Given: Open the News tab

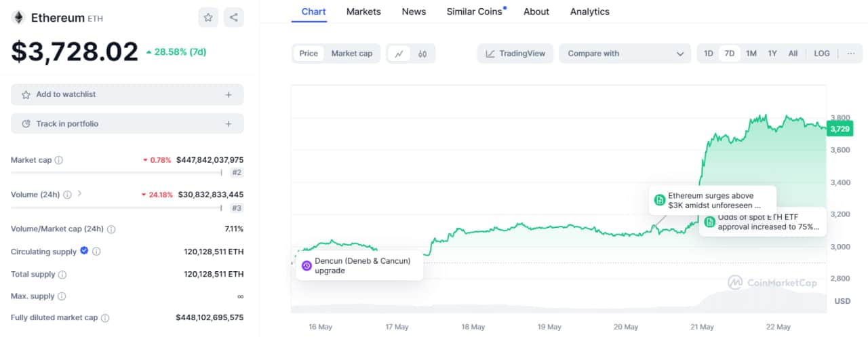Looking at the screenshot, I should pos(414,12).
